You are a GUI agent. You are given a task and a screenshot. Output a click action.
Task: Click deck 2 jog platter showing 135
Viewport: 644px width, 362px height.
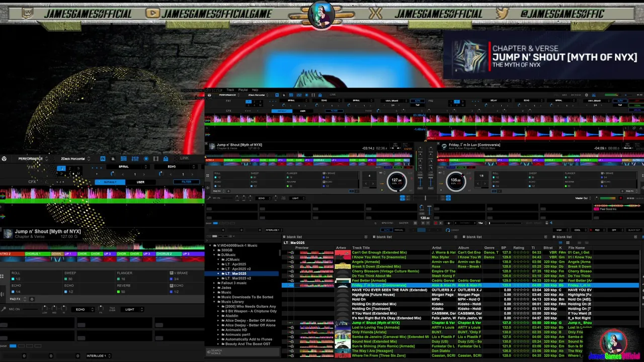[456, 182]
